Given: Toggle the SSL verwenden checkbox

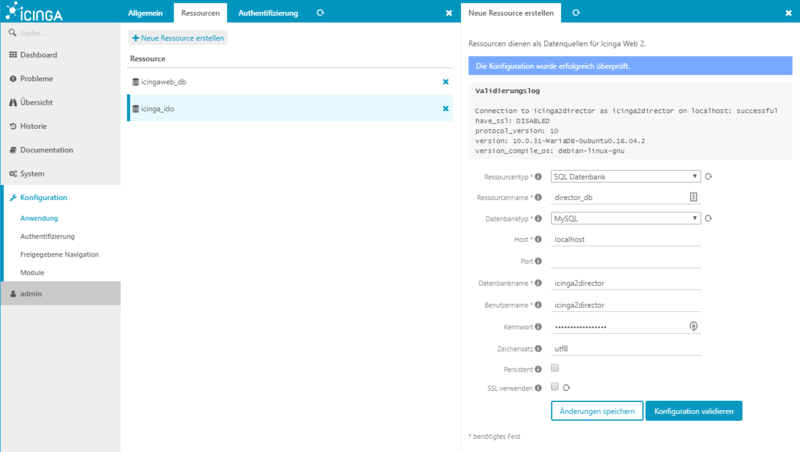Looking at the screenshot, I should click(555, 386).
